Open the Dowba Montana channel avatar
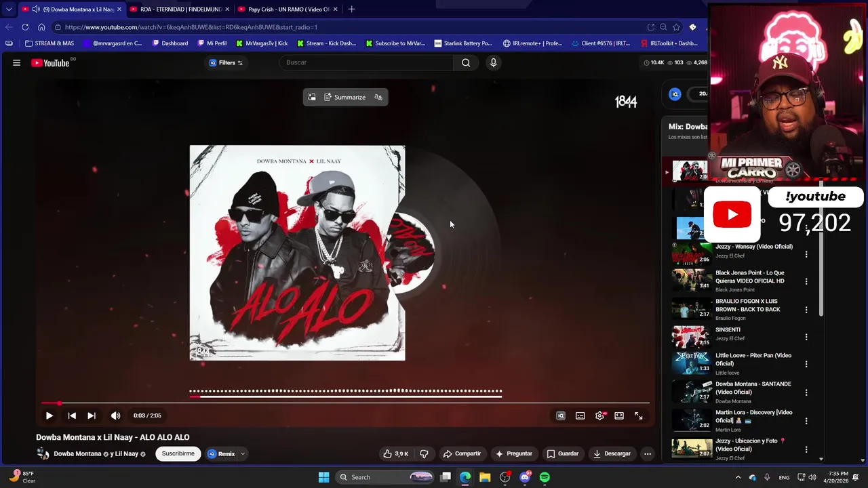Viewport: 868px width, 488px height. (x=43, y=453)
